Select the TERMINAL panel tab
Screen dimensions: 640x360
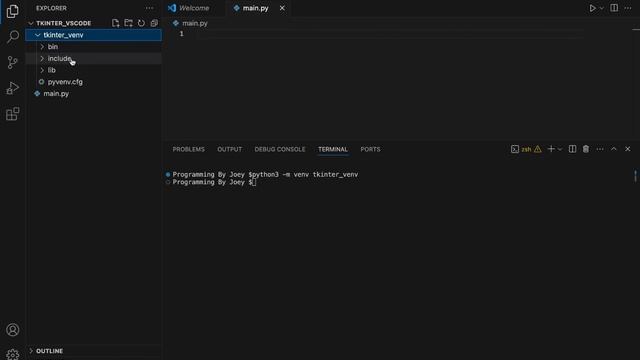[x=333, y=149]
